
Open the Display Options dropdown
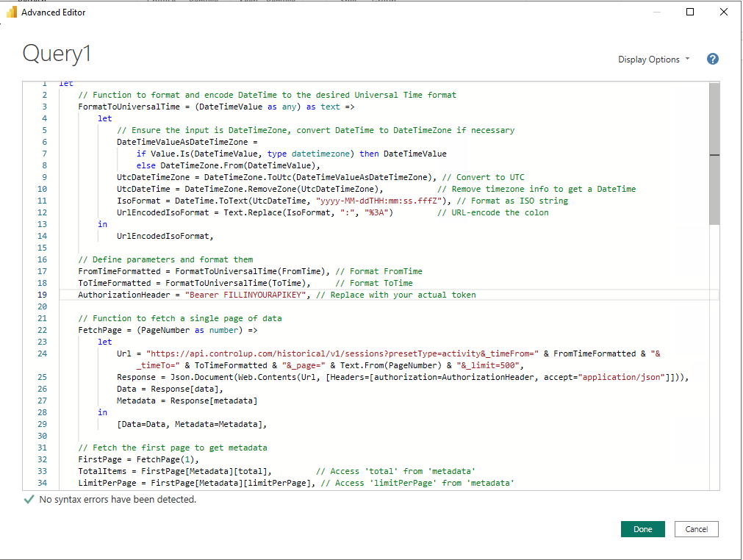(654, 60)
